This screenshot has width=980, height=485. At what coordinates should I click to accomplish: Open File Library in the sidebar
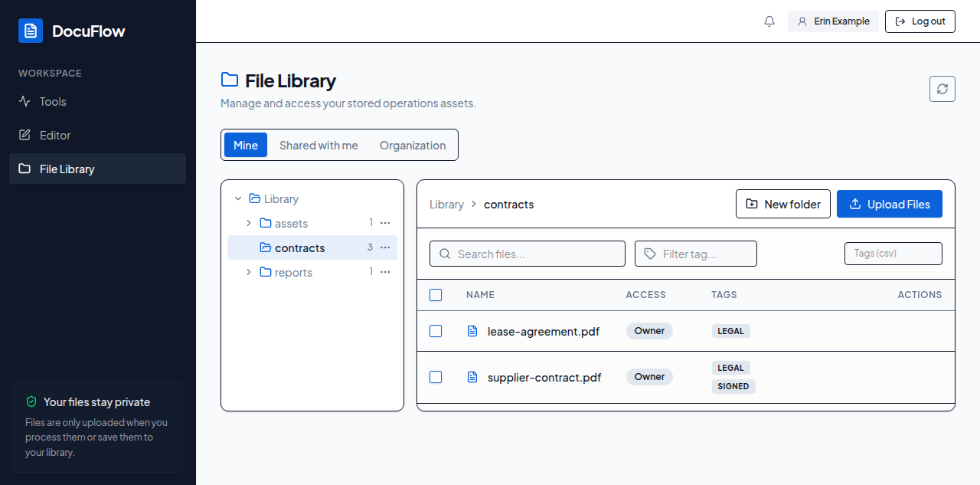[x=97, y=169]
